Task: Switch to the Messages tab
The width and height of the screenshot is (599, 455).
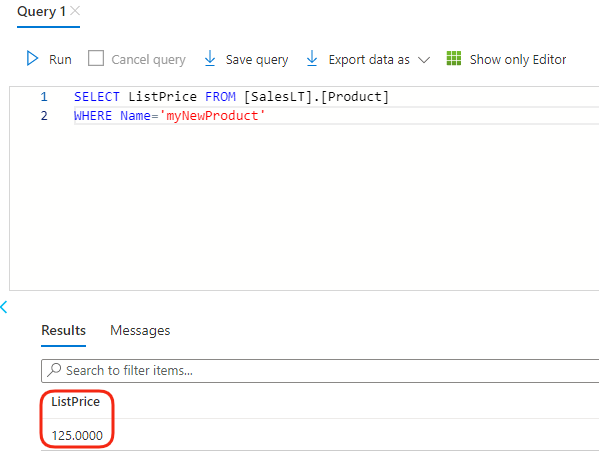Action: [140, 330]
